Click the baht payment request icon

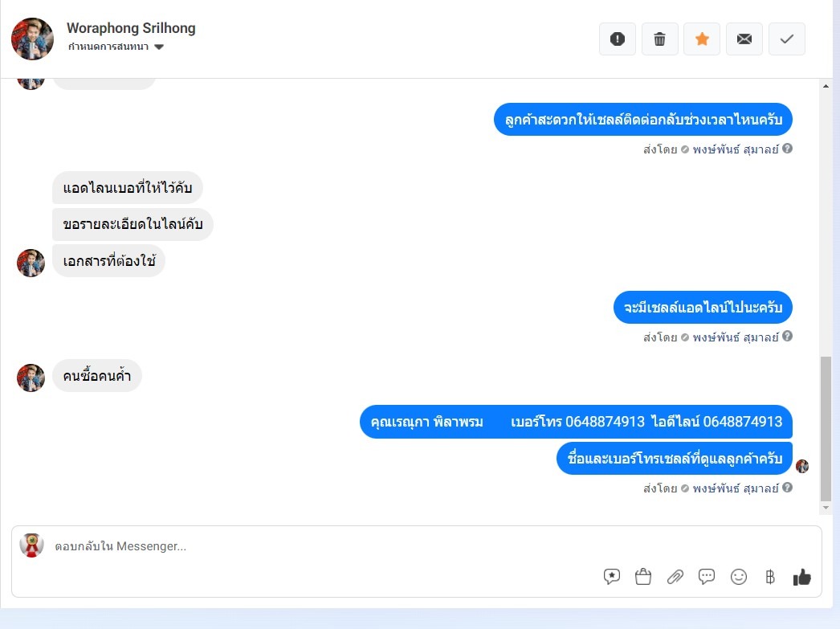[x=770, y=577]
